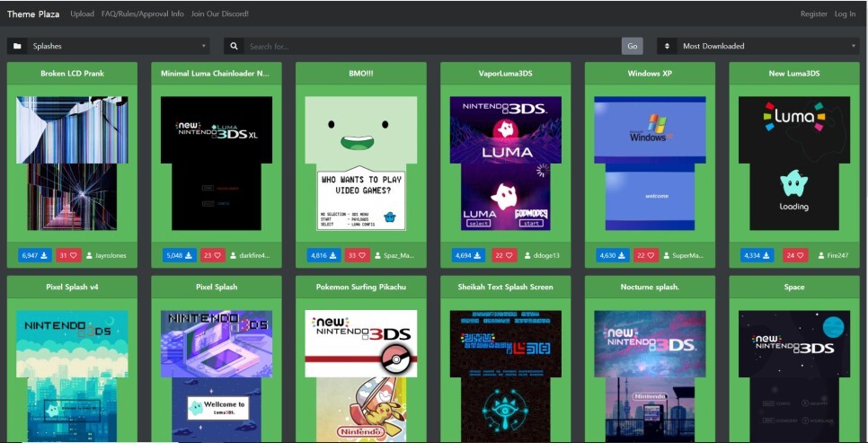Screen dimensions: 868x443
Task: Open the Pixel Splash v4 thumbnail
Action: click(72, 376)
